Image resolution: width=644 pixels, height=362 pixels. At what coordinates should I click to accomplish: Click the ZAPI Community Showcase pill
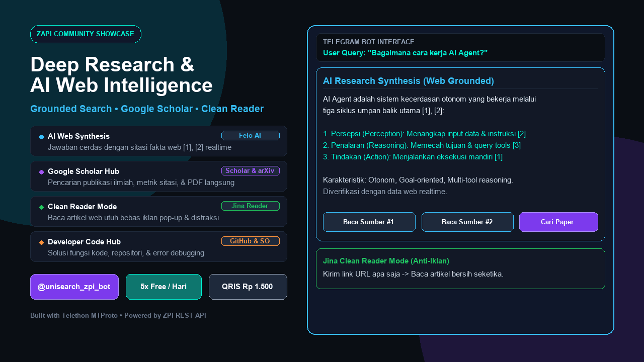86,34
